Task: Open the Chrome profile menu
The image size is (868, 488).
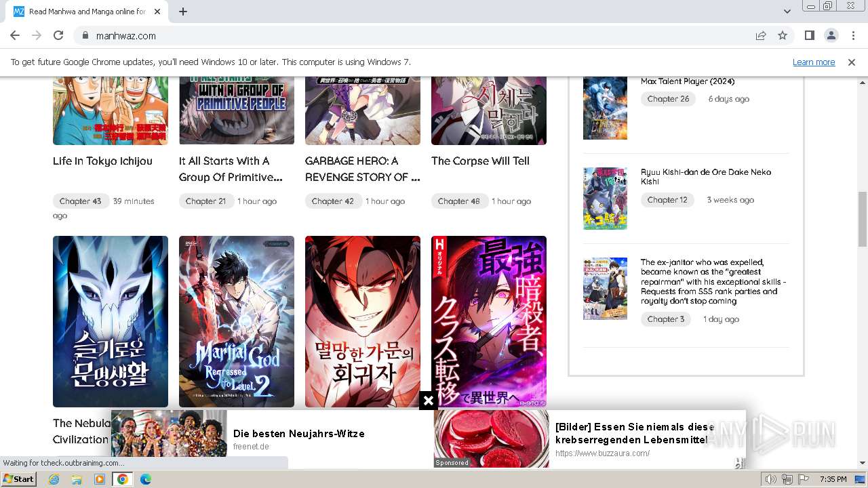Action: pos(831,35)
